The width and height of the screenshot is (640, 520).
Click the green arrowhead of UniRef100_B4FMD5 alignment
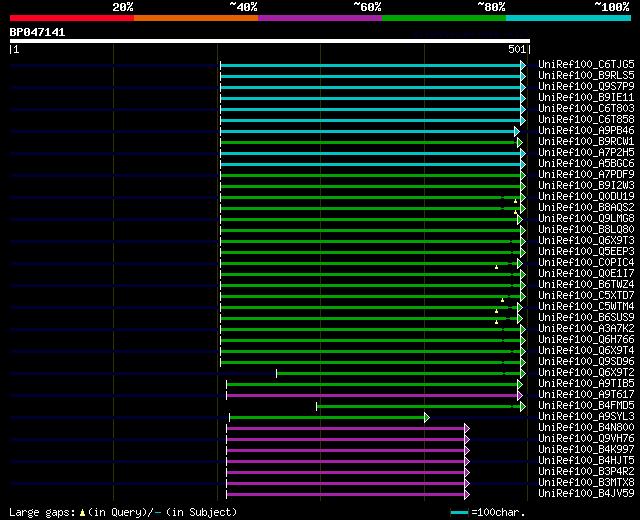click(523, 407)
